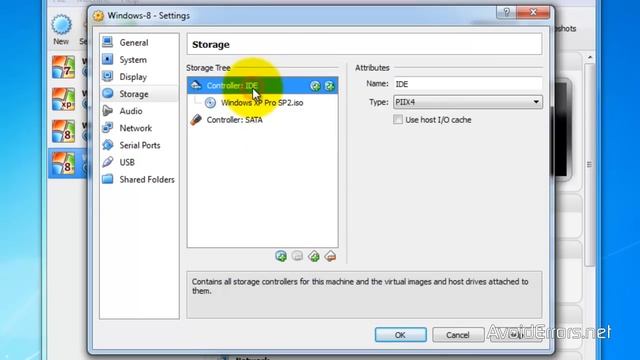Click the VirtualBox window vertical scrollbar
The width and height of the screenshot is (640, 360).
(589, 164)
